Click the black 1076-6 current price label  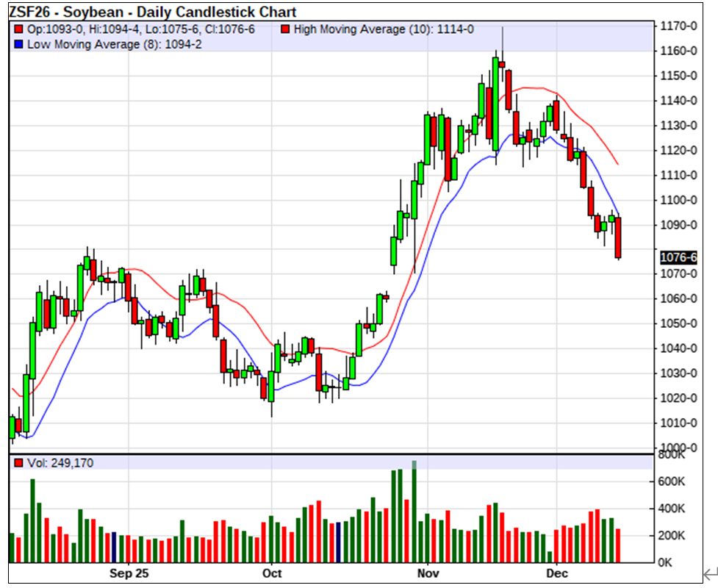(x=678, y=257)
